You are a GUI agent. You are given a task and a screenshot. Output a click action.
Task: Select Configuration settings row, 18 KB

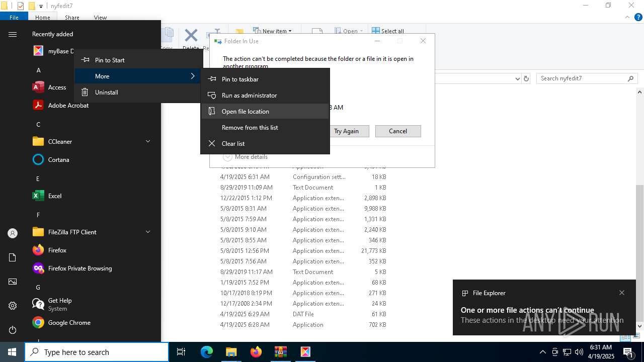pos(303,177)
